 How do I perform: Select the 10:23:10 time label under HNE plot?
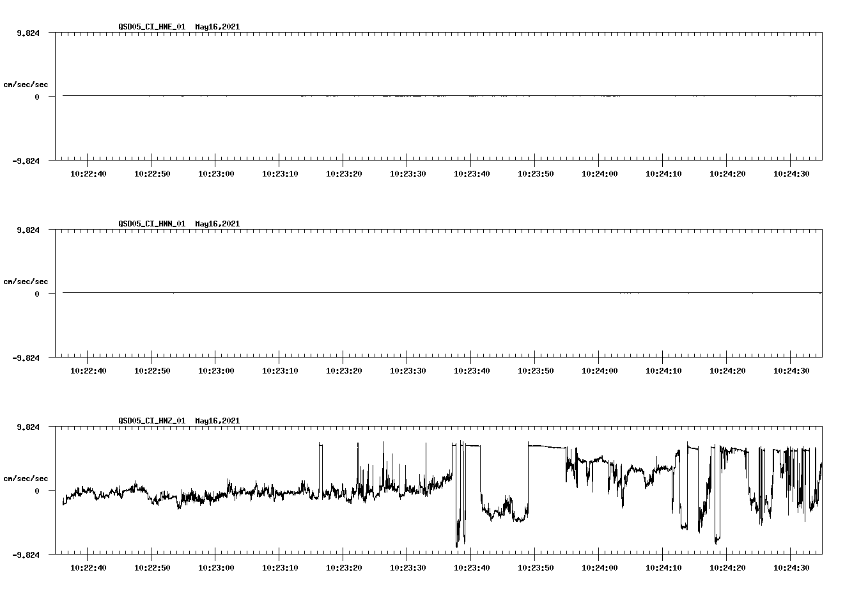click(281, 173)
